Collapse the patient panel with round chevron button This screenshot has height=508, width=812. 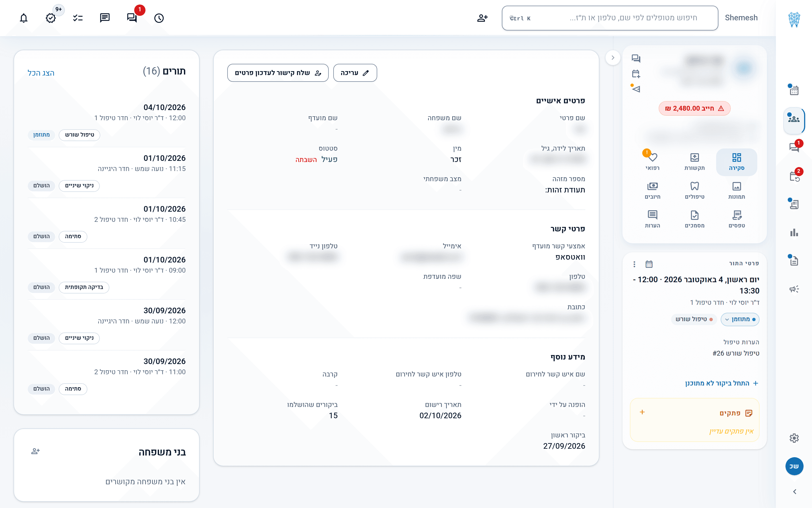point(613,58)
